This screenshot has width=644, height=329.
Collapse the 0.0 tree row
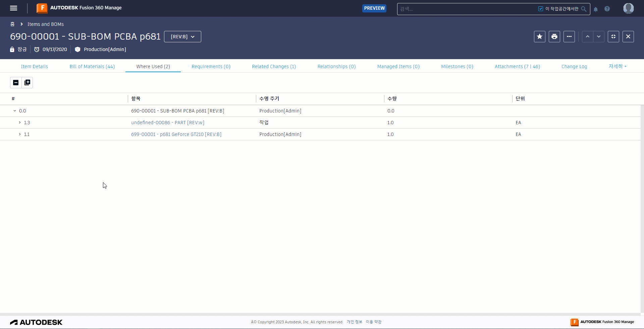[x=15, y=111]
